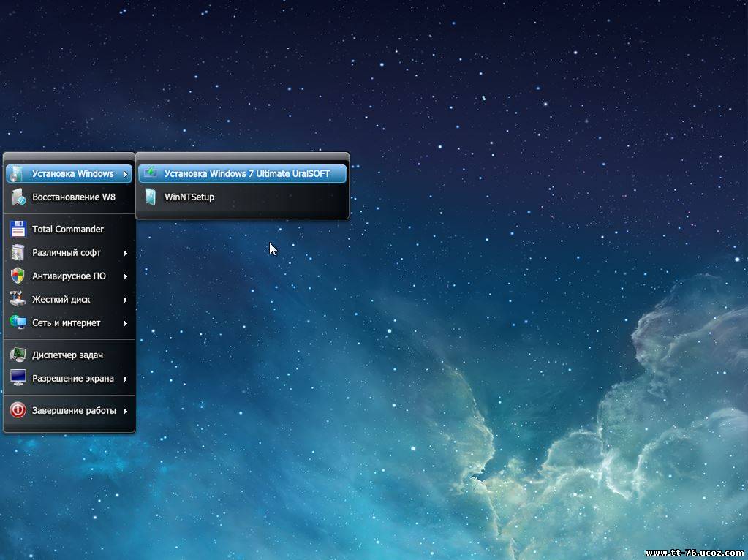The height and width of the screenshot is (560, 748).
Task: Expand the Антивирусное ПО submenu arrow
Action: tap(126, 276)
